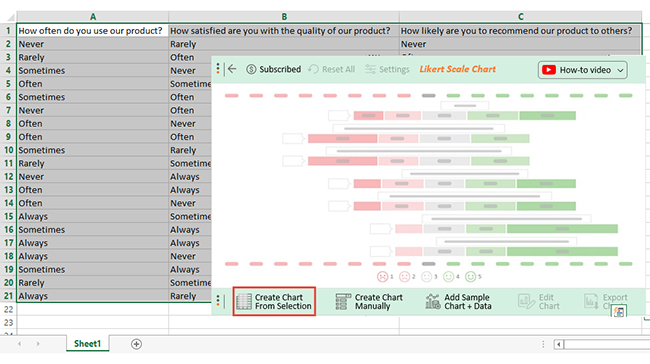Click the YouTube play icon
The image size is (650, 364).
coord(549,70)
